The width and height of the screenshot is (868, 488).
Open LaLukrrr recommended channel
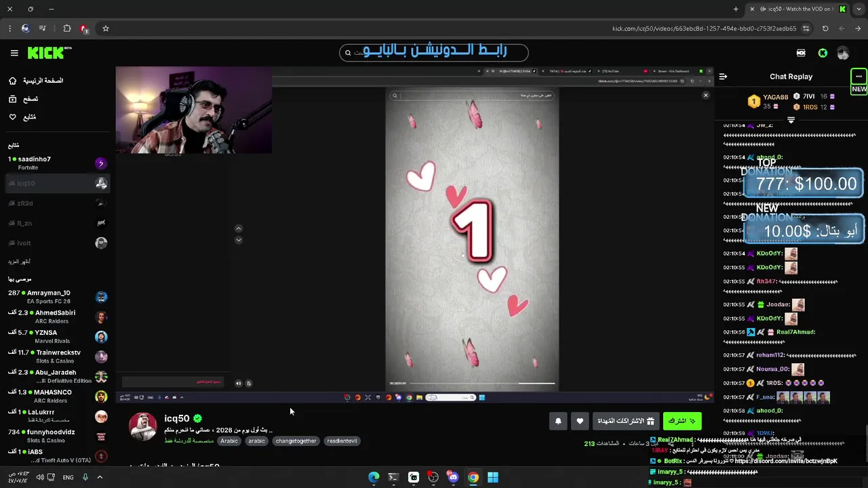point(57,415)
